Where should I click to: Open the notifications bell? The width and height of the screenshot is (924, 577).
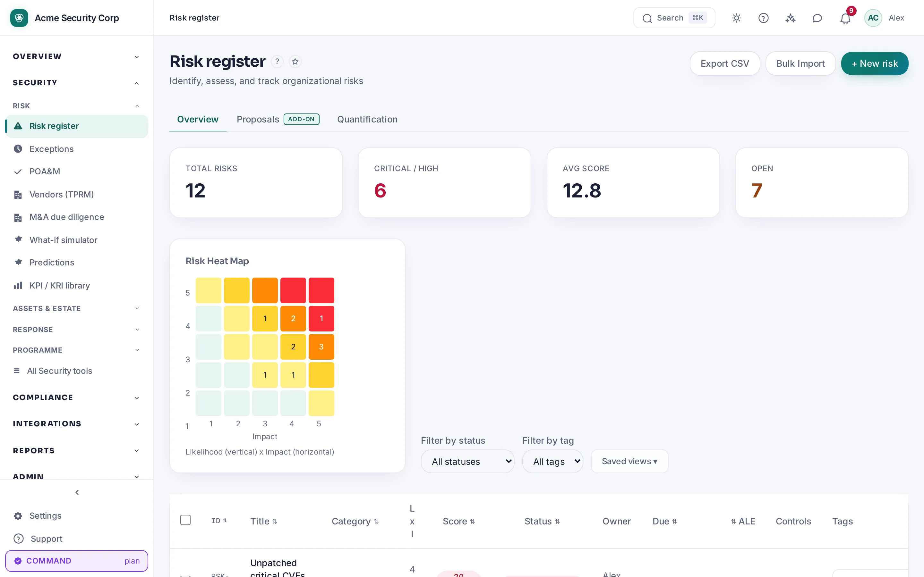coord(845,18)
